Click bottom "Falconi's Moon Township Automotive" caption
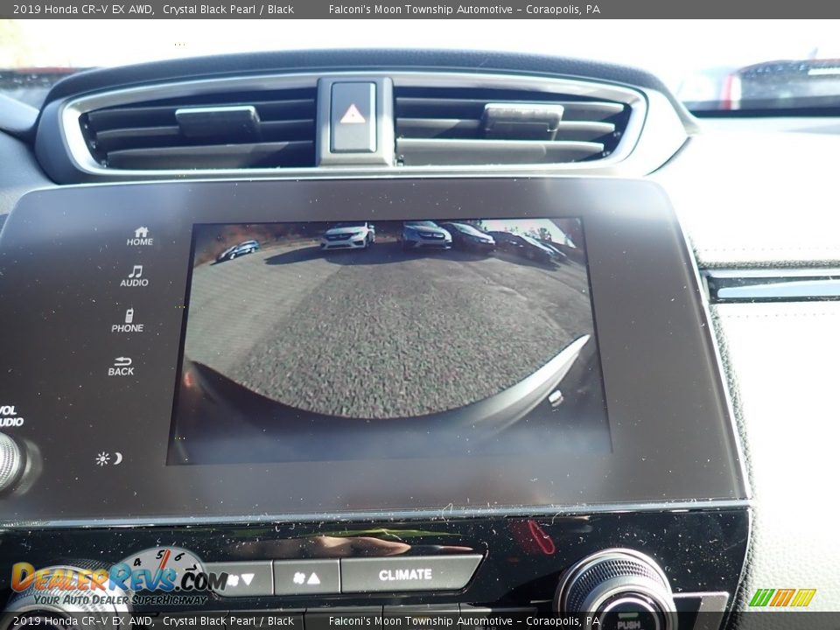 point(420,621)
